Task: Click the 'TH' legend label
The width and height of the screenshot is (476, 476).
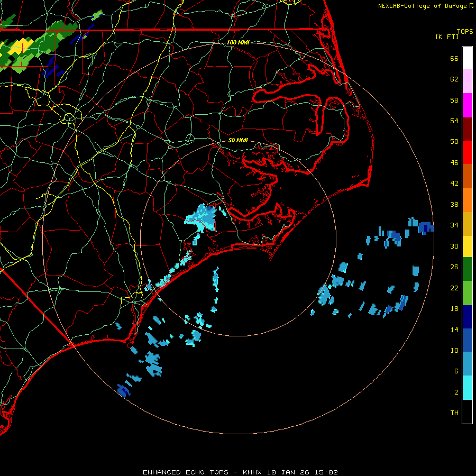Action: point(454,413)
